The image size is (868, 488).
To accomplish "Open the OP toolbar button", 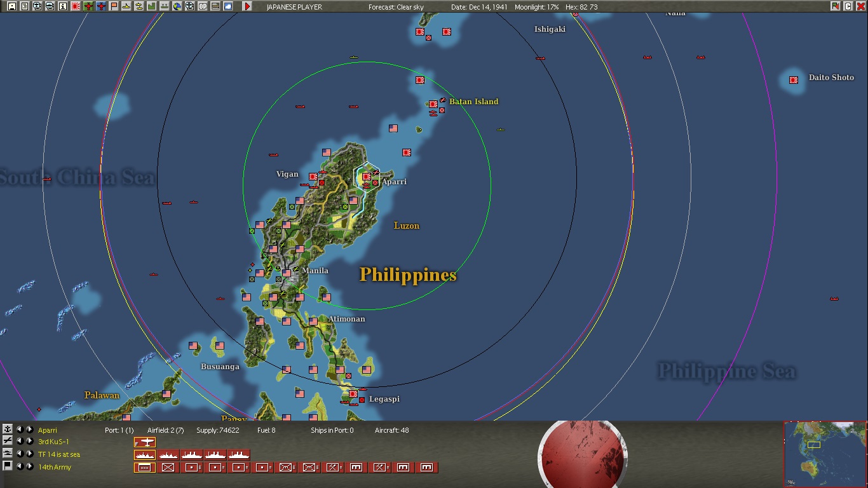I will [202, 6].
